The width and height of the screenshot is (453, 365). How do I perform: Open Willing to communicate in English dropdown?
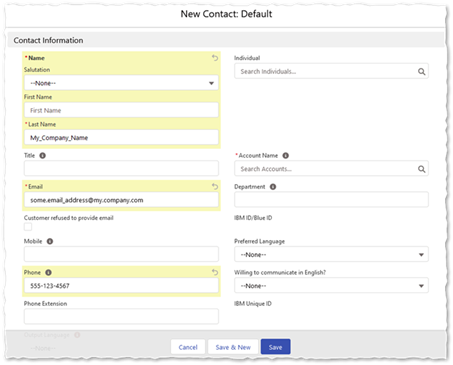click(331, 286)
